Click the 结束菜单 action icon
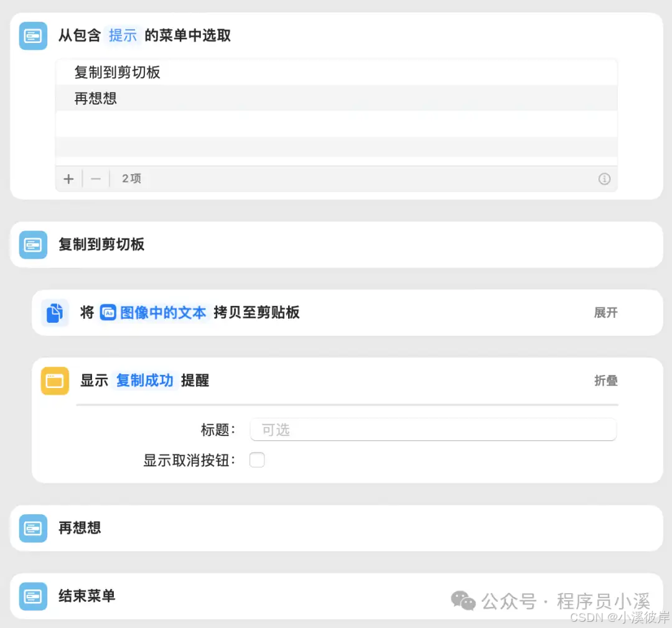The width and height of the screenshot is (672, 628). pyautogui.click(x=33, y=596)
